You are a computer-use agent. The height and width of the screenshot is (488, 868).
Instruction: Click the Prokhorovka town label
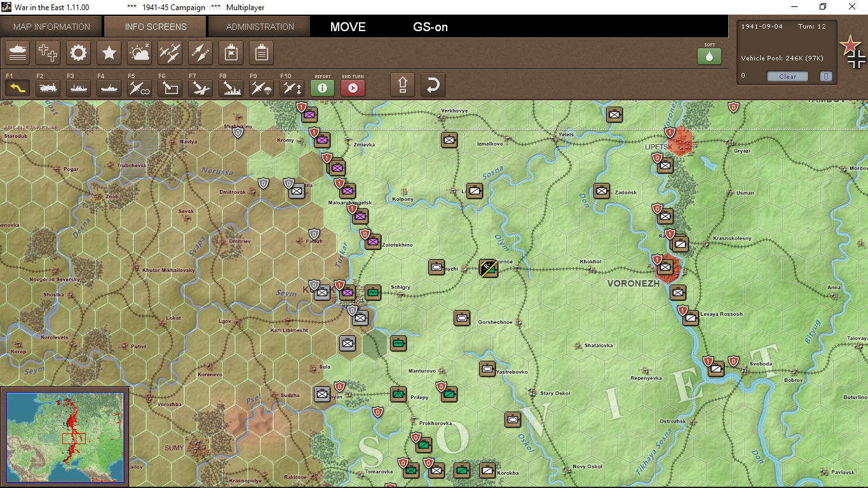(435, 423)
